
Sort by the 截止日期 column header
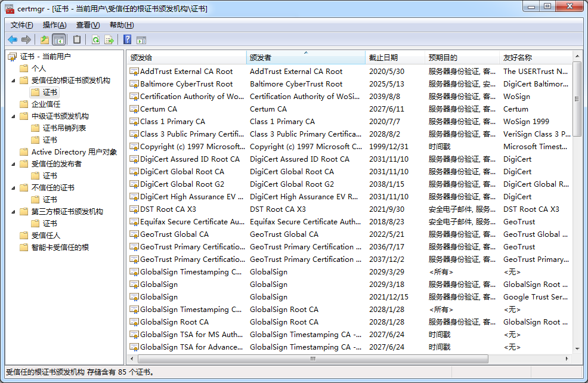pyautogui.click(x=395, y=57)
